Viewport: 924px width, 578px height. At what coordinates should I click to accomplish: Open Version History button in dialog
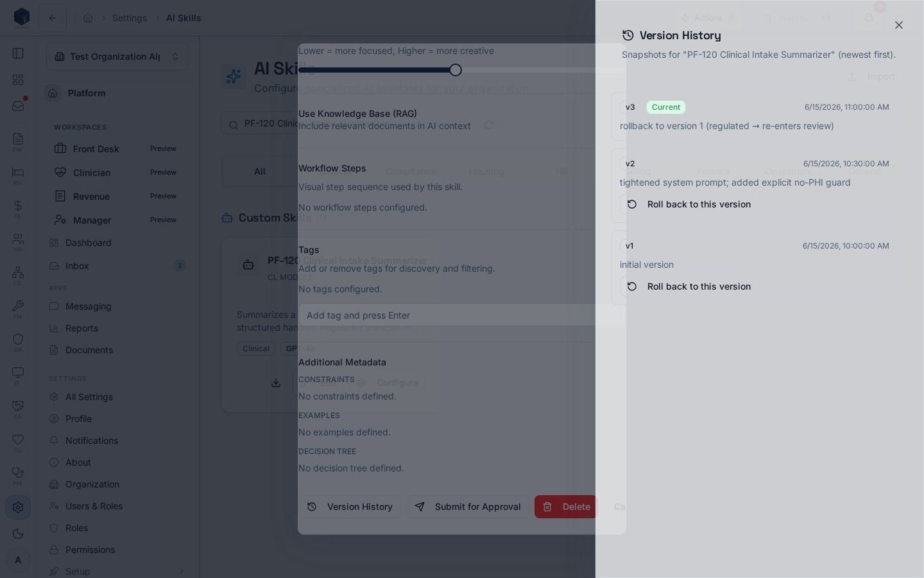(x=350, y=507)
